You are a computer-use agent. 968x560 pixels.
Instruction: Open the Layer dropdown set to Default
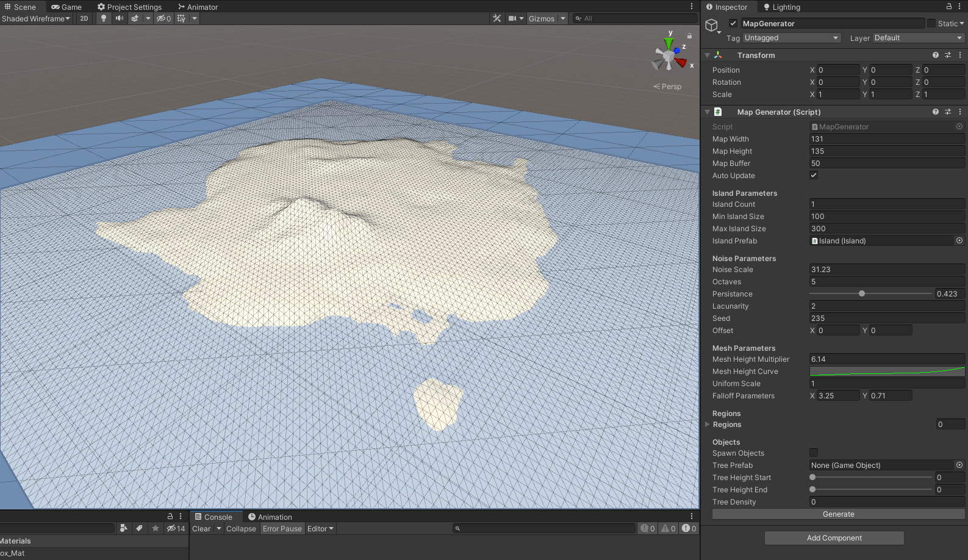(x=918, y=38)
